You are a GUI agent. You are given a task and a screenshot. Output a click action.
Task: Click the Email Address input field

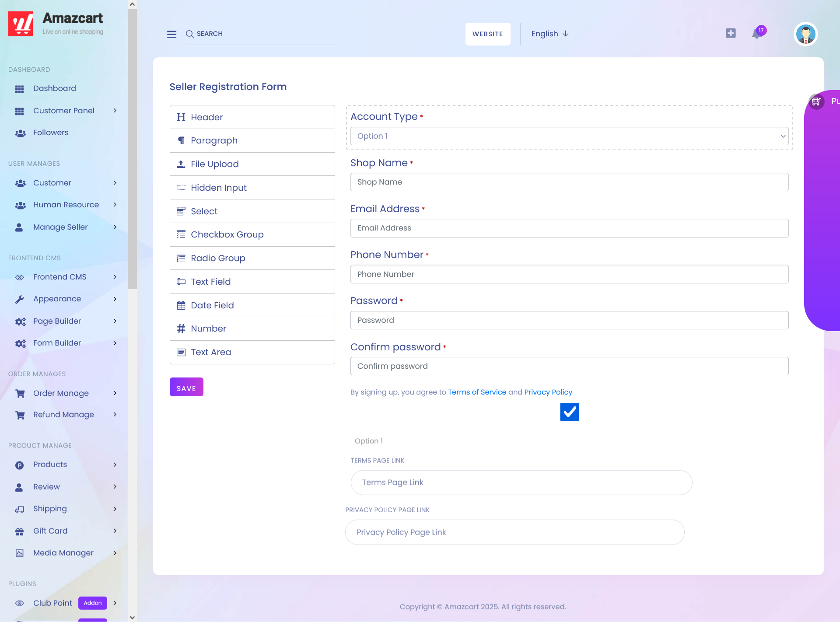tap(569, 228)
